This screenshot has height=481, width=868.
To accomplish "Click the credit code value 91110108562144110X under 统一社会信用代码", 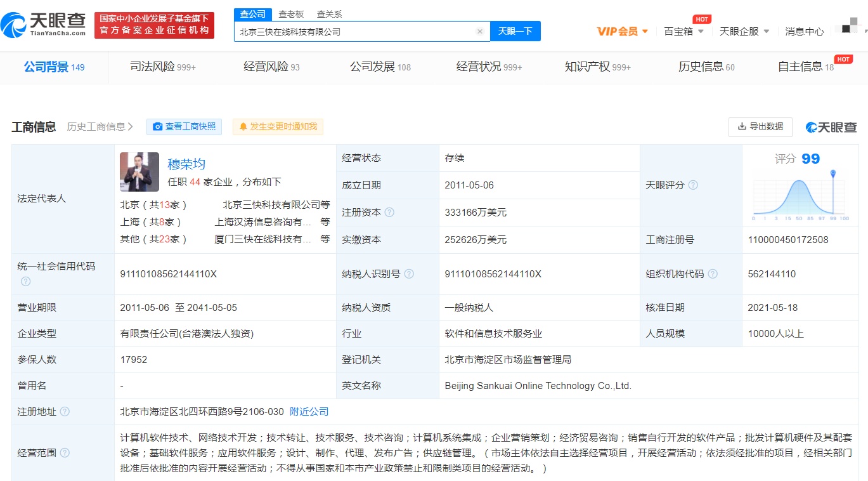I will click(169, 274).
